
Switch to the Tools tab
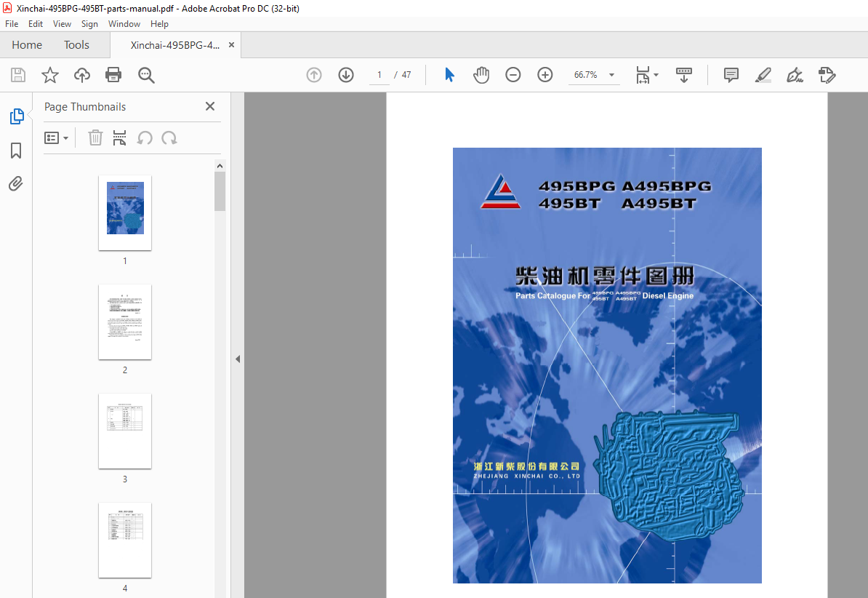[x=76, y=44]
